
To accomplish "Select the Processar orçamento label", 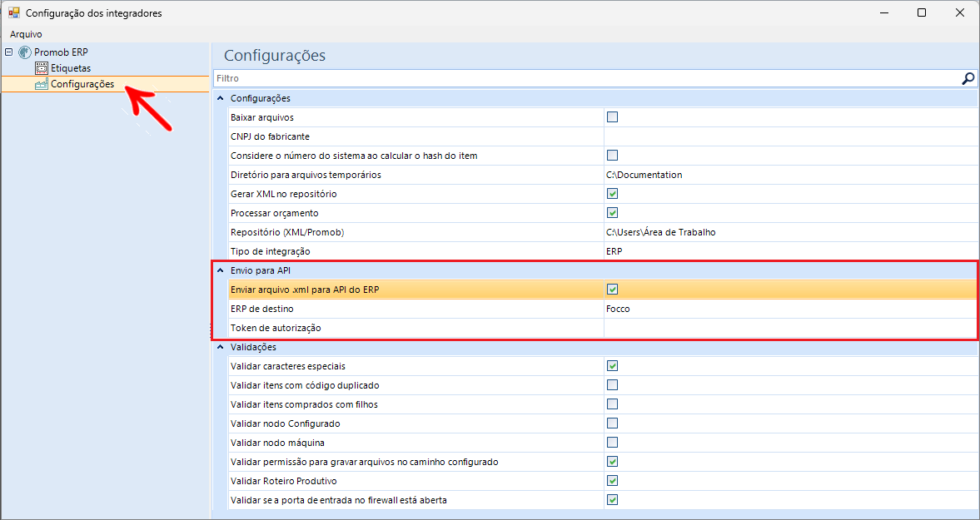I will click(275, 213).
